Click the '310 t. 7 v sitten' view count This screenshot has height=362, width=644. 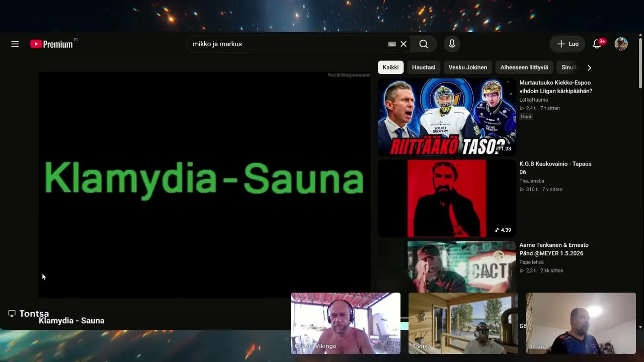[541, 190]
